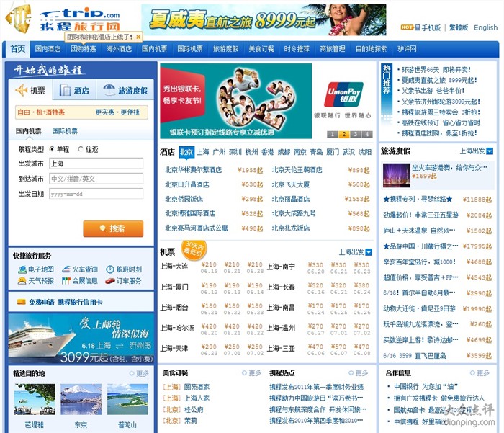Open 海外酒店 navigation item
The width and height of the screenshot is (504, 433).
(119, 49)
